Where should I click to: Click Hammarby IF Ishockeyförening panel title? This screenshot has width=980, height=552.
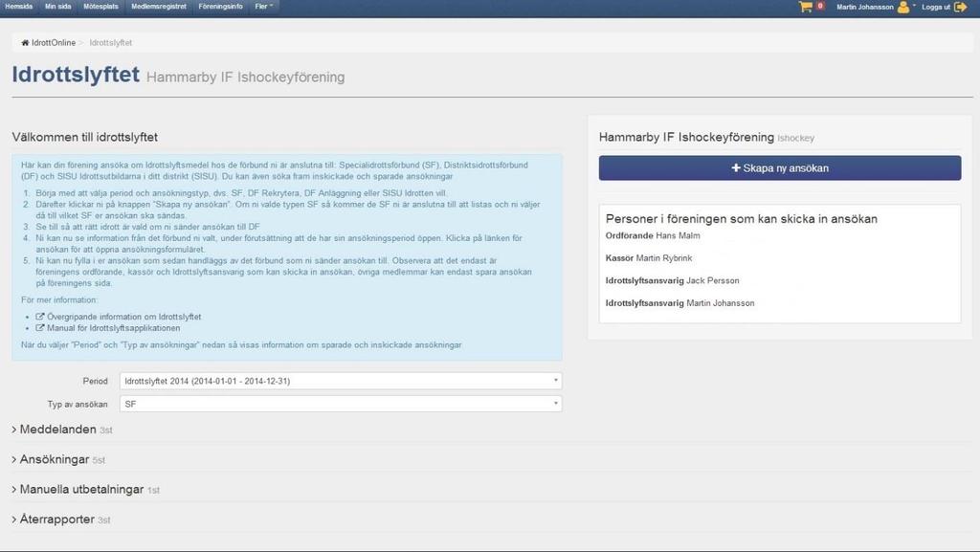coord(686,137)
